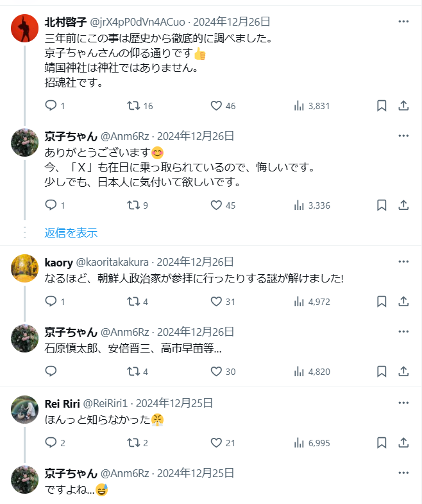
Task: Repost 北村啓子's post with 16 reposts
Action: [134, 106]
